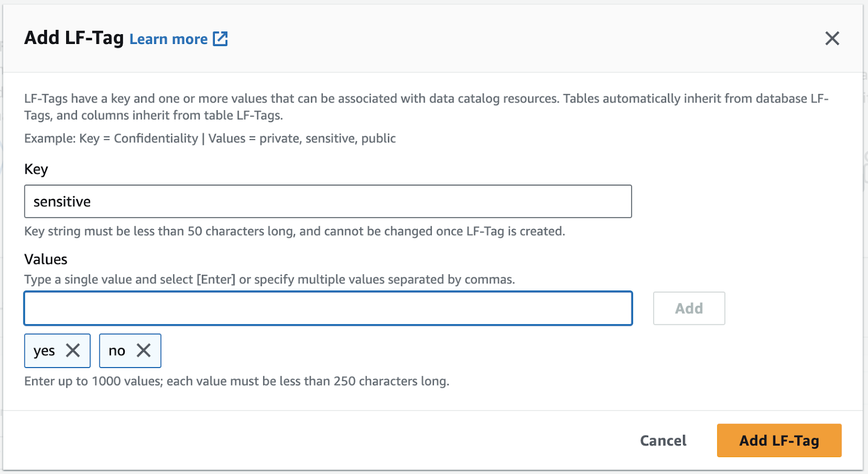Cancel the LF-Tag creation
The height and width of the screenshot is (474, 868).
(x=663, y=440)
